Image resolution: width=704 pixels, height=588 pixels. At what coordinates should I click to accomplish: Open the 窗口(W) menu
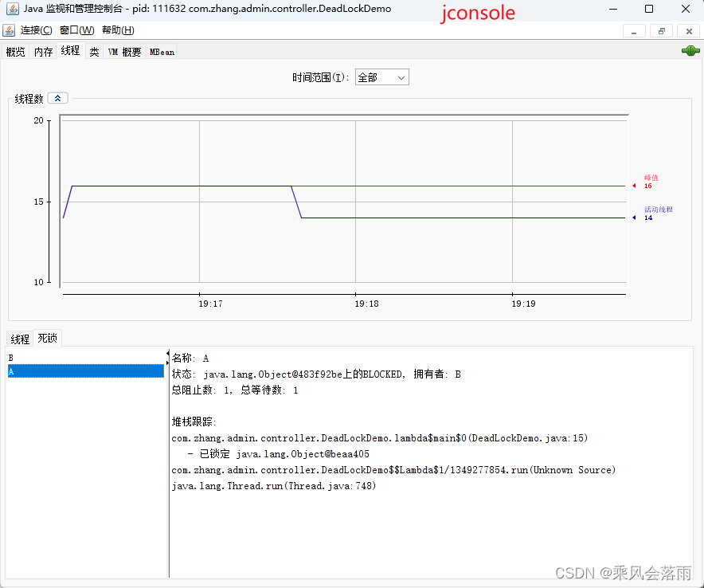76,30
